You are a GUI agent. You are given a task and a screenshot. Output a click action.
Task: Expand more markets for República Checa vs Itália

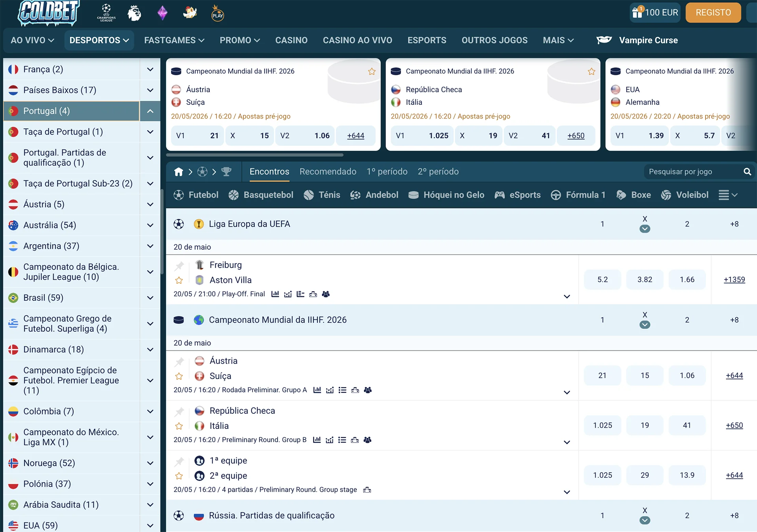[x=567, y=442]
